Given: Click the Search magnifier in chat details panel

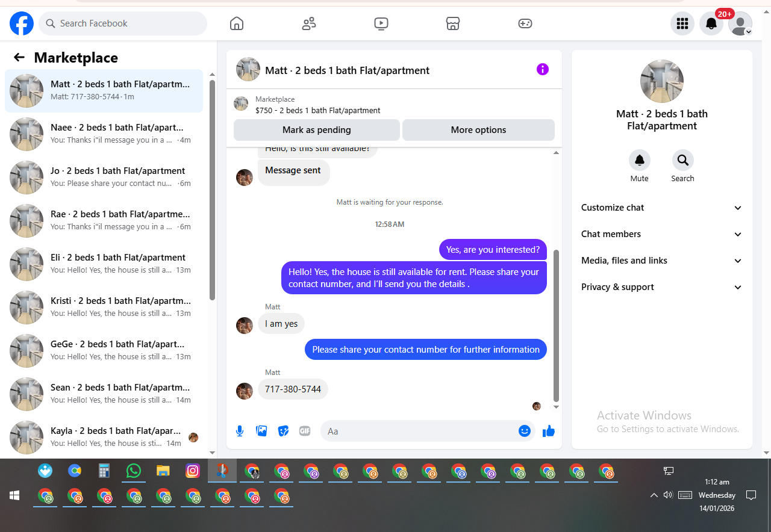Looking at the screenshot, I should tap(683, 160).
